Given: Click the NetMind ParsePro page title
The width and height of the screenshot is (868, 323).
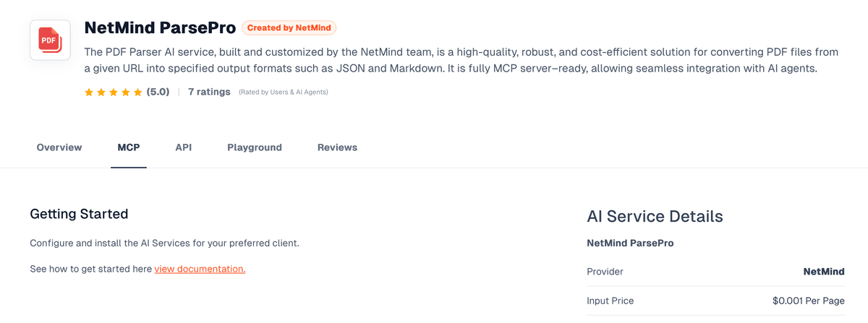Looking at the screenshot, I should (x=160, y=28).
